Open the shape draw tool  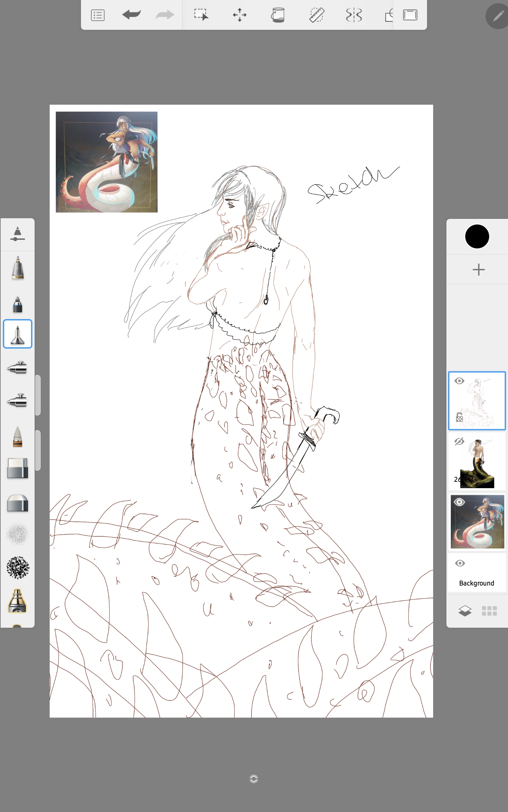point(389,15)
